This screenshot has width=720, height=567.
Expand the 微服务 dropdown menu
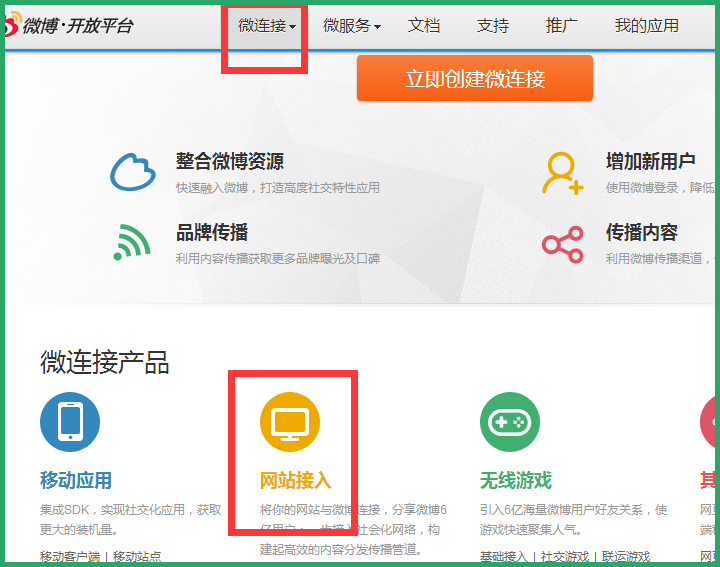tap(351, 26)
